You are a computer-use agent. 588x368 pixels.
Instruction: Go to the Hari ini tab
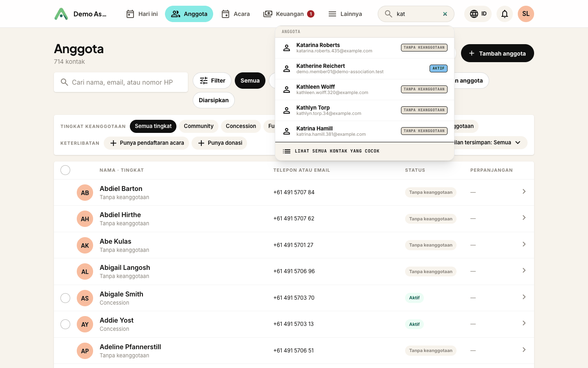coord(142,14)
